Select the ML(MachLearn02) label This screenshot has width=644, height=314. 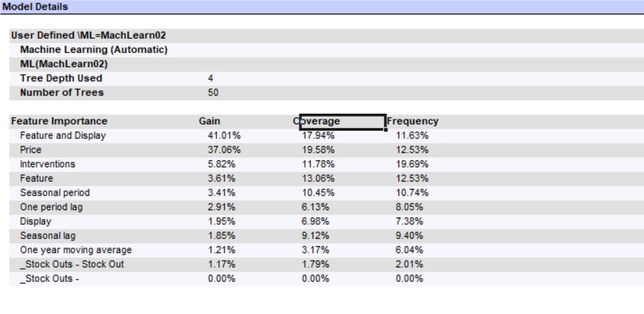[x=59, y=64]
